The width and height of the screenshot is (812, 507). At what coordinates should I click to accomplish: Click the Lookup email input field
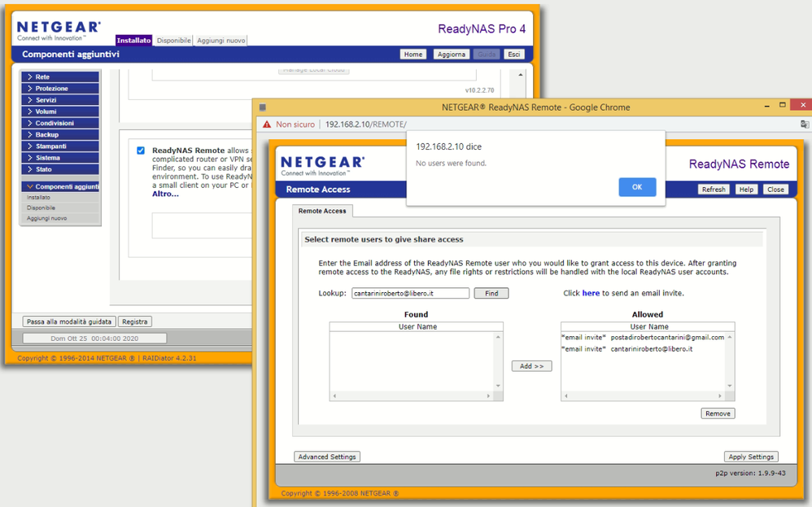pyautogui.click(x=410, y=293)
